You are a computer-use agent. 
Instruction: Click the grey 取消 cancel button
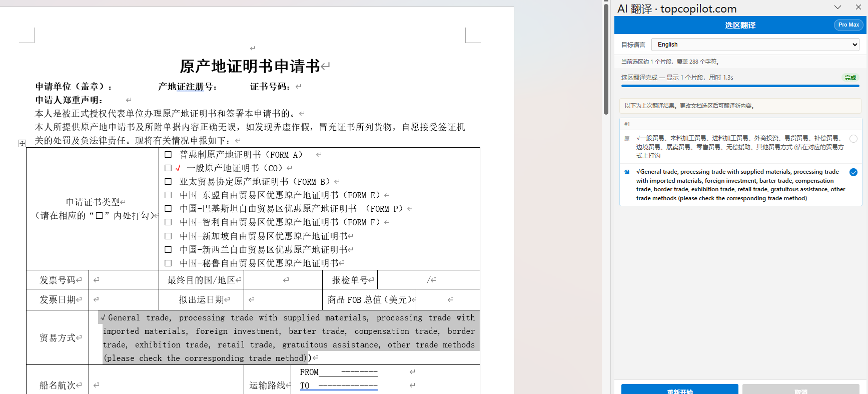[x=800, y=389]
